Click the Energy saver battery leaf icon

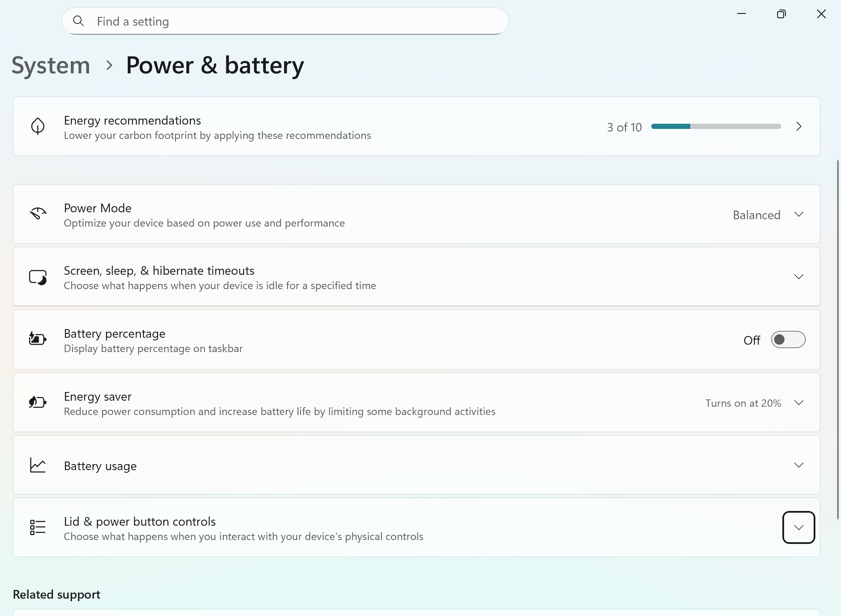click(38, 402)
